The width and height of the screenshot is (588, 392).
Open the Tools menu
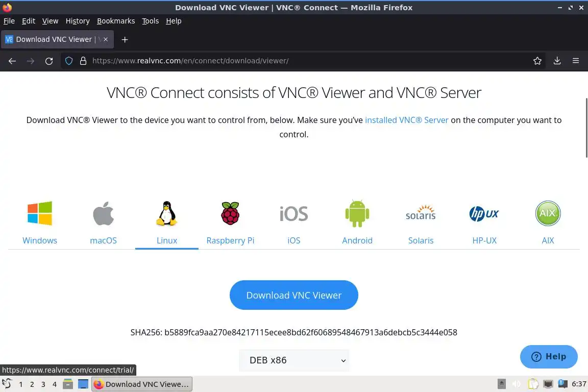click(151, 21)
